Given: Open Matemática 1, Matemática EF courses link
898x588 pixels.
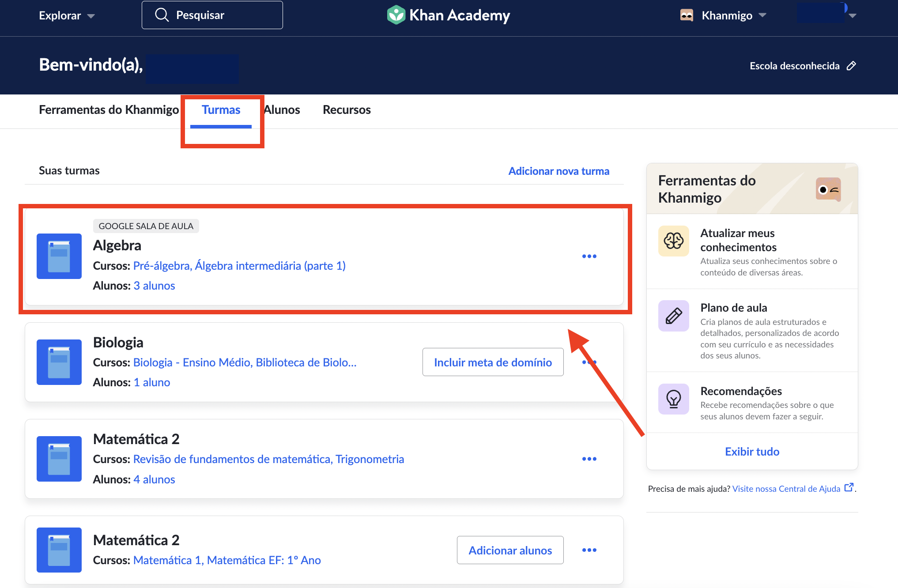Looking at the screenshot, I should (x=227, y=560).
